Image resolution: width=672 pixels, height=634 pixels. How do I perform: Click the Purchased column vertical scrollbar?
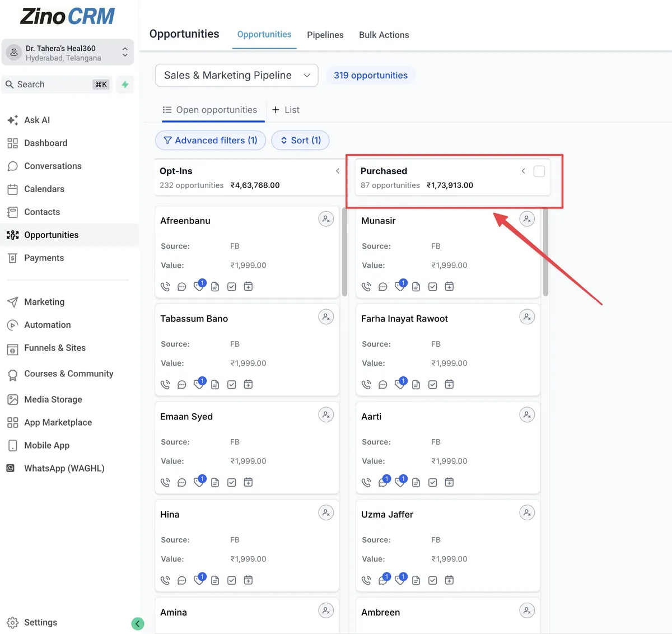tap(545, 251)
